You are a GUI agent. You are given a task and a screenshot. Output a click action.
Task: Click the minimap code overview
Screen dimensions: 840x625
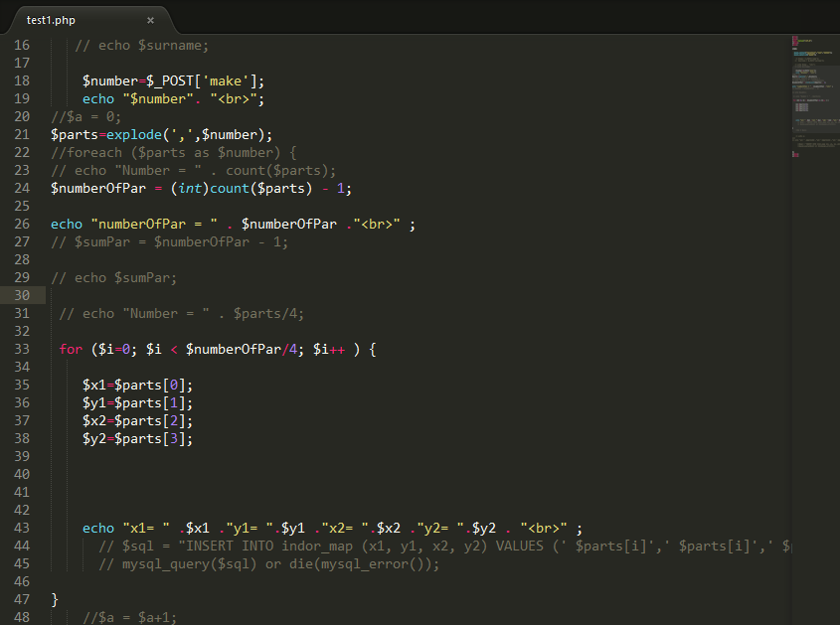point(815,96)
